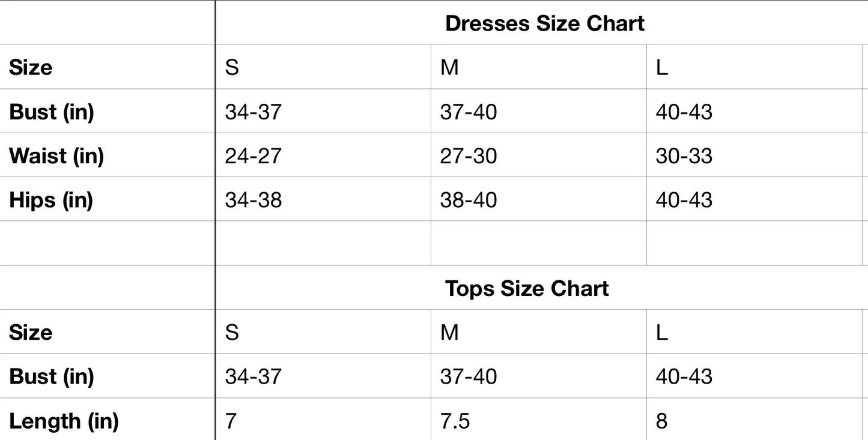Click the 27-30 waist cell
Viewport: 868px width, 440px height.
(469, 156)
